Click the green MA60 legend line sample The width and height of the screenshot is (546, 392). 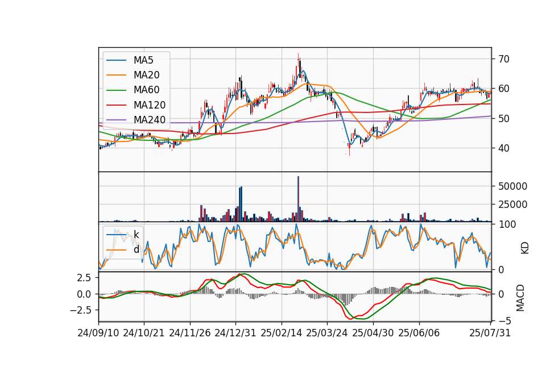coord(116,90)
